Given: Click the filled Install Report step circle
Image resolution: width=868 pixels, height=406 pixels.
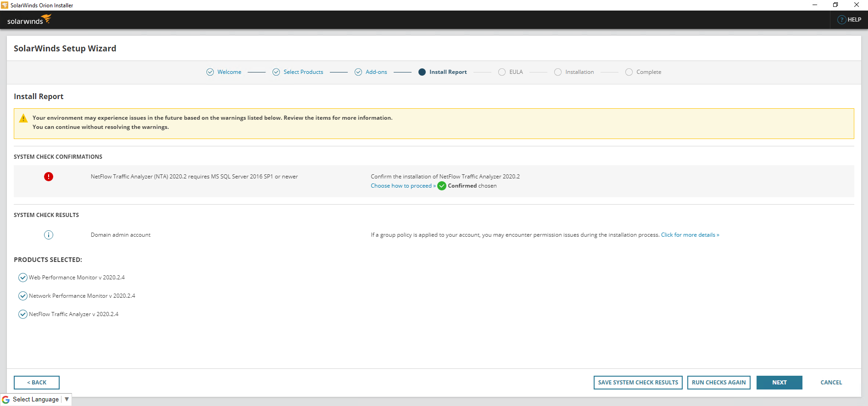Looking at the screenshot, I should pos(422,72).
